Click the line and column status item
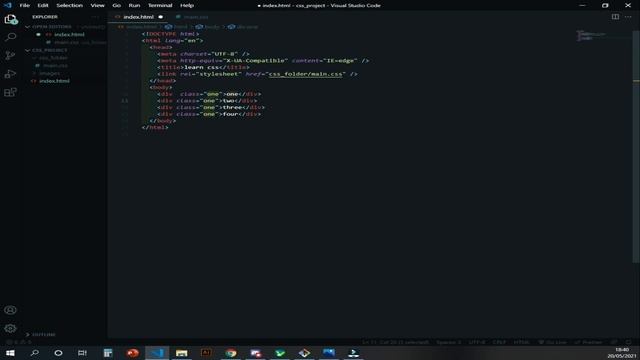This screenshot has width=640, height=360. click(395, 342)
